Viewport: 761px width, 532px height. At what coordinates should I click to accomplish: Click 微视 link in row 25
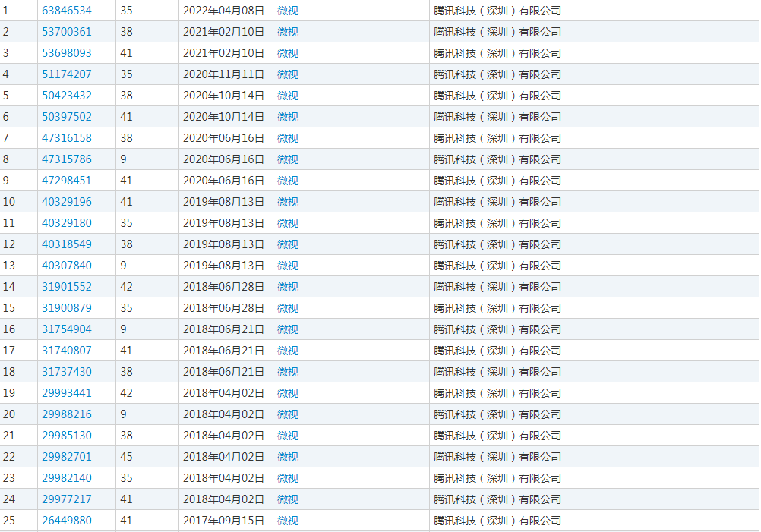coord(288,521)
